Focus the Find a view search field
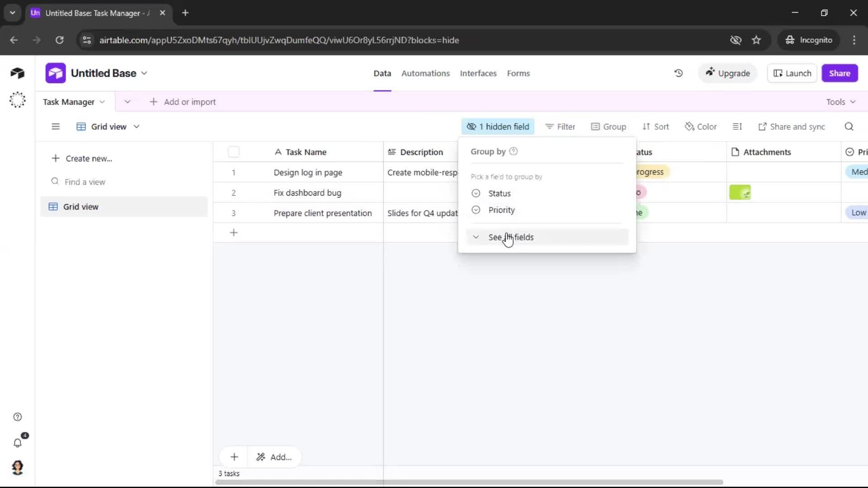The height and width of the screenshot is (488, 868). click(x=124, y=182)
